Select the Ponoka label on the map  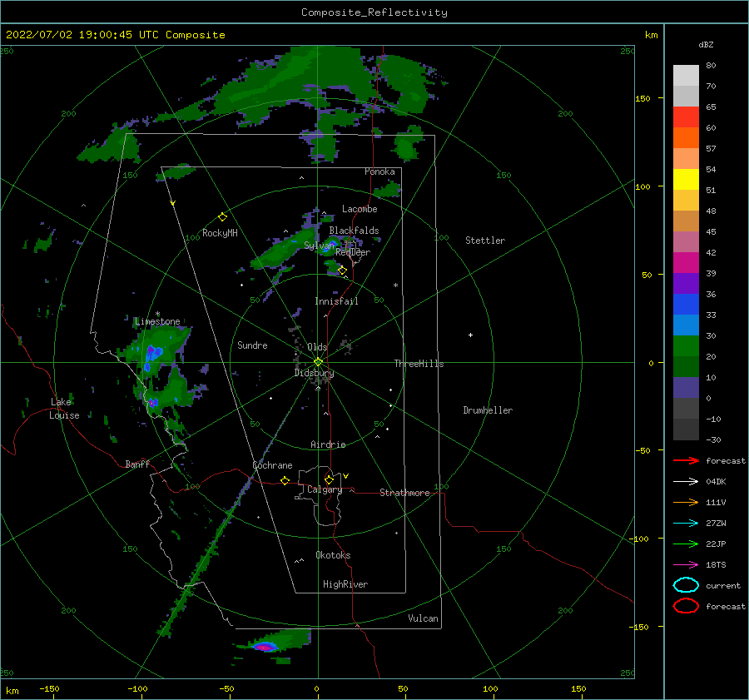tap(379, 171)
